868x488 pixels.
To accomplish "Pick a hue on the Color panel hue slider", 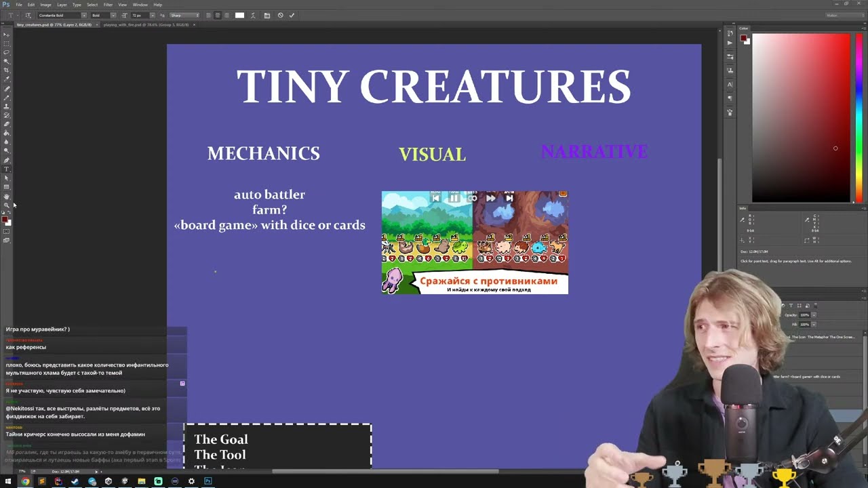I will point(859,119).
